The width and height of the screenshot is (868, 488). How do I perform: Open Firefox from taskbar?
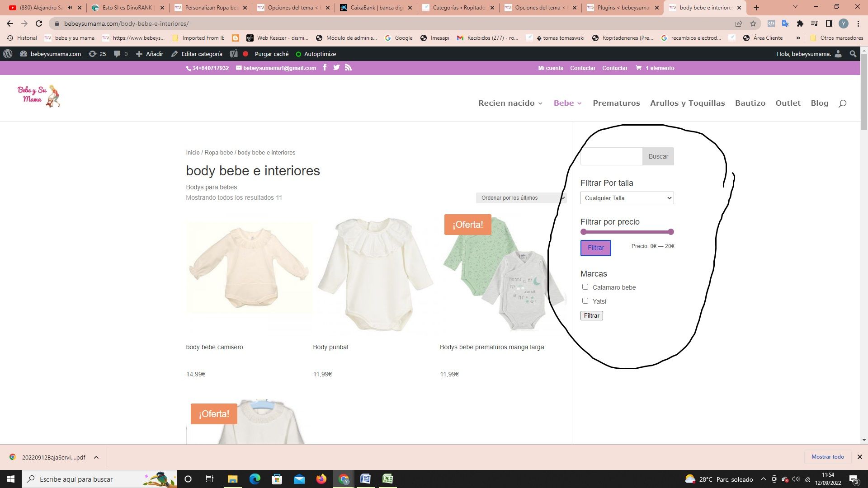pyautogui.click(x=321, y=479)
